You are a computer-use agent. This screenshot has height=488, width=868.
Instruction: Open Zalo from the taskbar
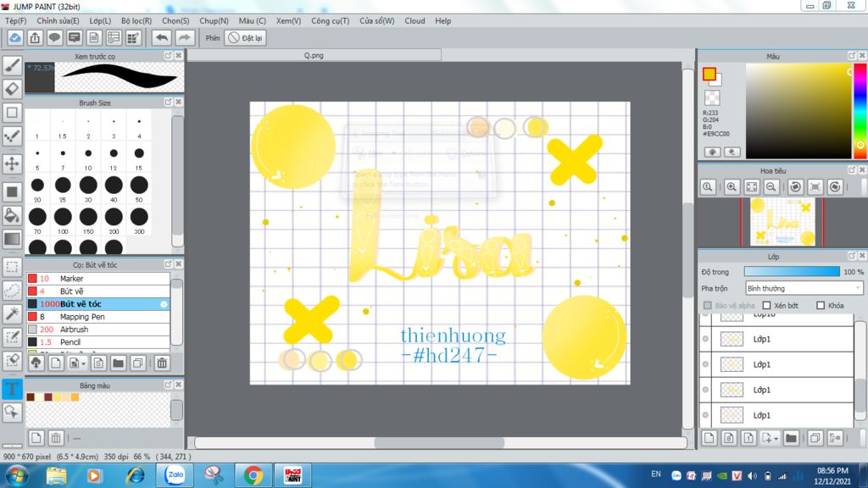click(x=175, y=475)
